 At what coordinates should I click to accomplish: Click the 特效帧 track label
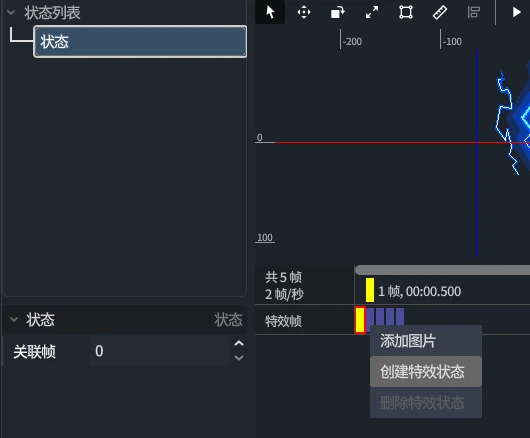point(283,321)
